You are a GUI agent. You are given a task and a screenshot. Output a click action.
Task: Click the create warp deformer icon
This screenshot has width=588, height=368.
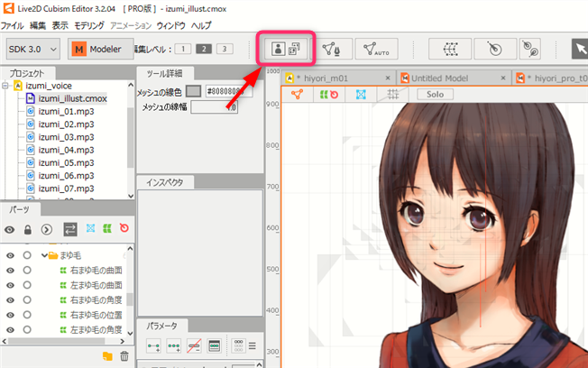pyautogui.click(x=451, y=48)
